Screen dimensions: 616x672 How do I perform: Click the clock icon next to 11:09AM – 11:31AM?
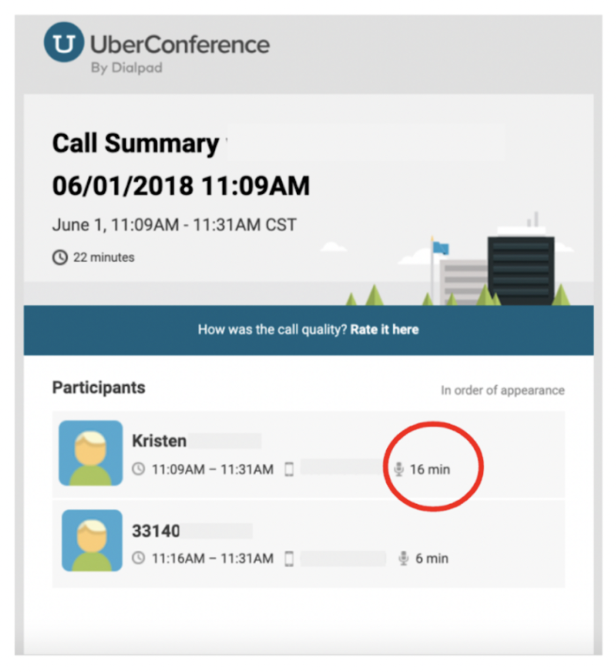(x=138, y=469)
